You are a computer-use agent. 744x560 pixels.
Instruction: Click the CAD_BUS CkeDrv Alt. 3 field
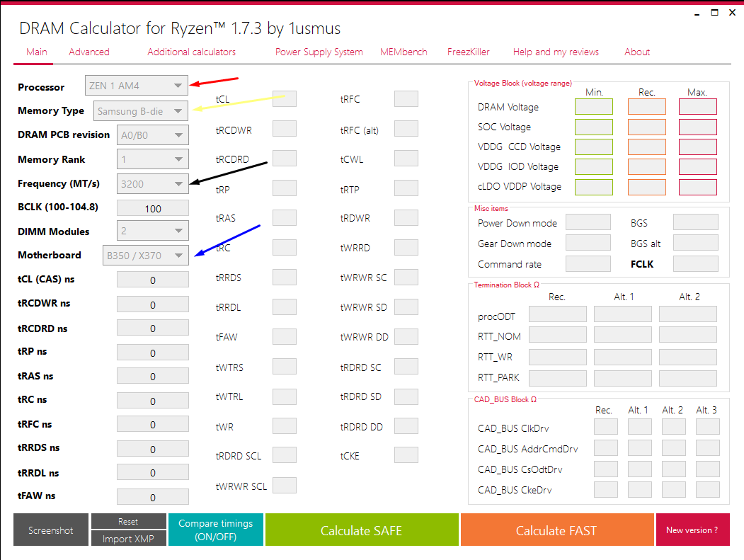[x=707, y=489]
